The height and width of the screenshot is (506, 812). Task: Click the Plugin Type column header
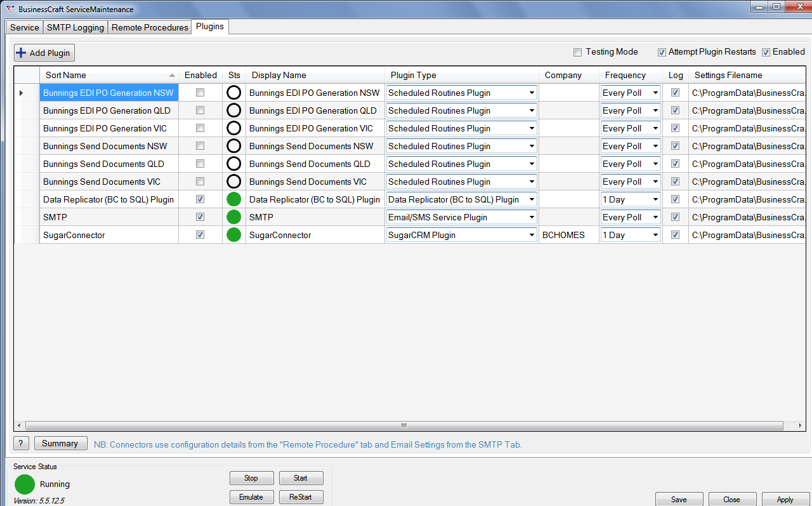[461, 75]
